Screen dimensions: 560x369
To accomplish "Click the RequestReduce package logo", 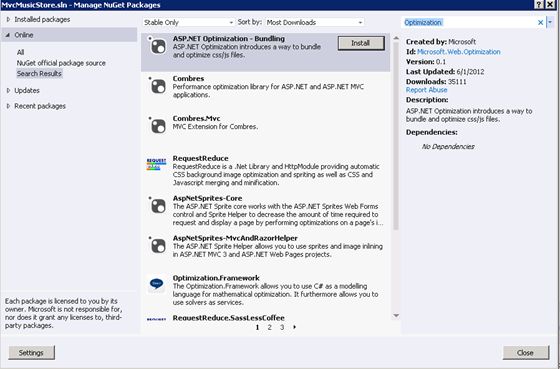I will 156,165.
